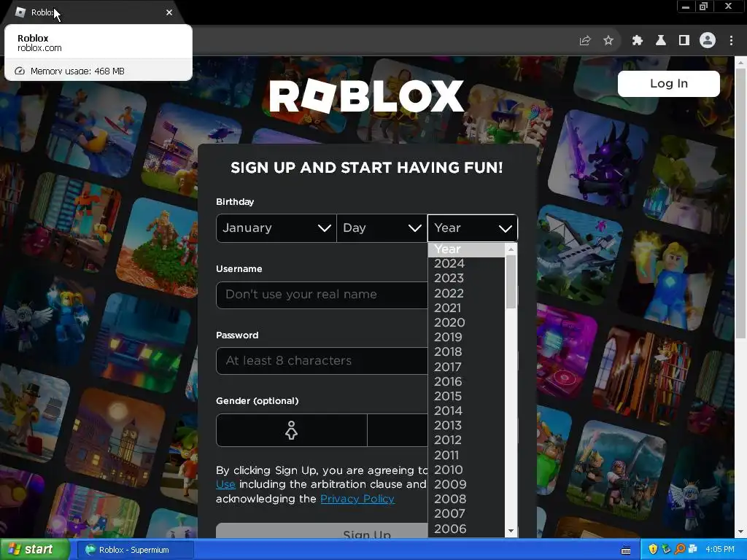Select the 'Year' placeholder option
The height and width of the screenshot is (560, 747).
tap(466, 249)
